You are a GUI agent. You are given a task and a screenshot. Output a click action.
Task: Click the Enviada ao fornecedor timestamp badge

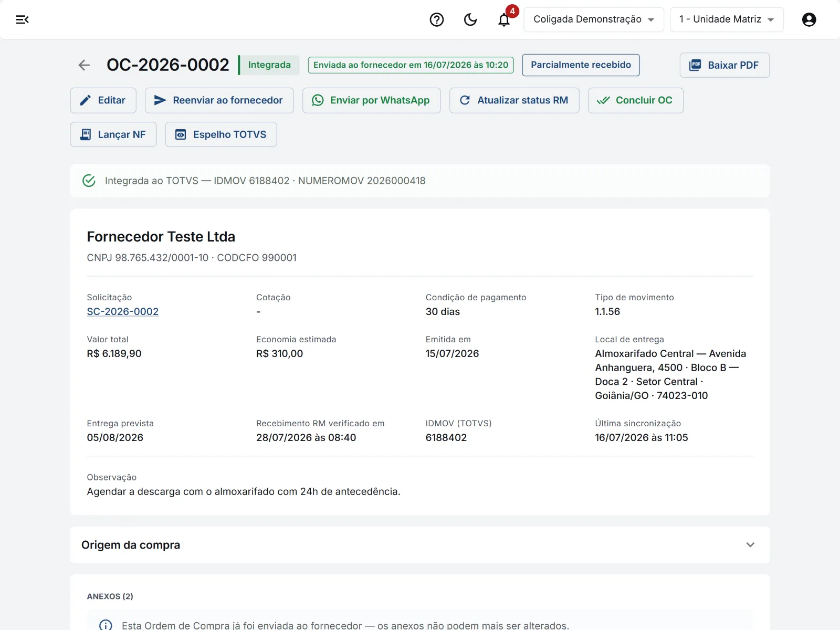[x=411, y=65]
